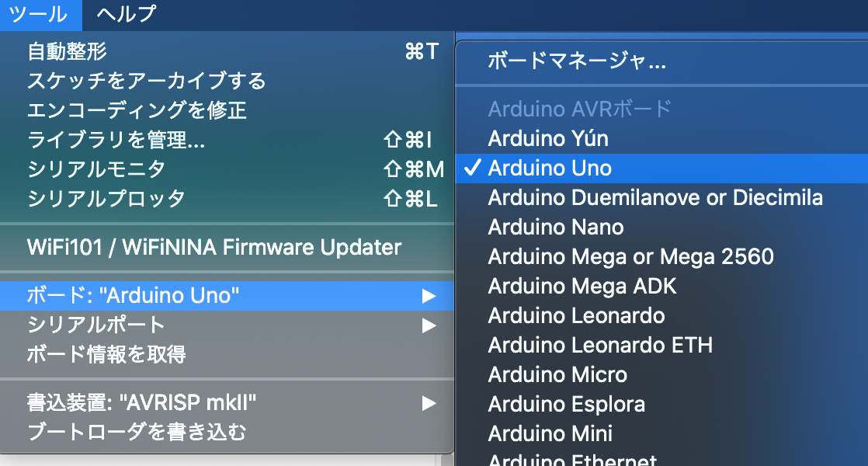Launch the シリアルモニタ

[96, 169]
